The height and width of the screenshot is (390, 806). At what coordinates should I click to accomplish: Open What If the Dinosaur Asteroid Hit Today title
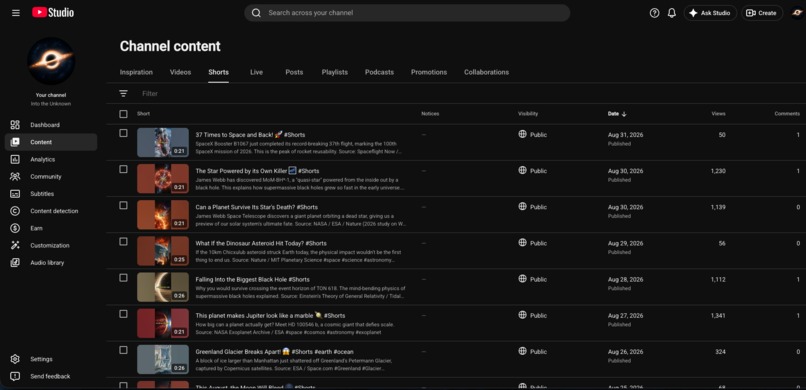261,243
